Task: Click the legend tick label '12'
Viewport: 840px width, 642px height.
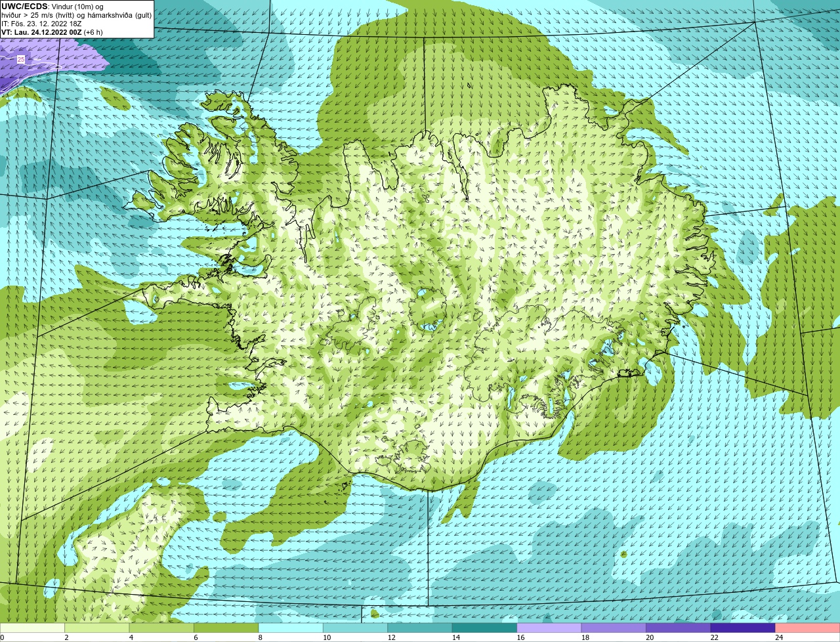Action: point(391,637)
